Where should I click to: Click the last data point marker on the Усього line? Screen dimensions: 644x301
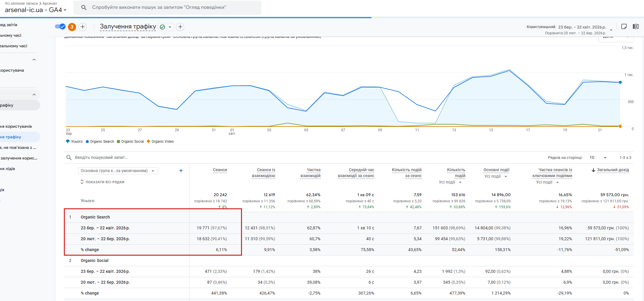pos(620,83)
